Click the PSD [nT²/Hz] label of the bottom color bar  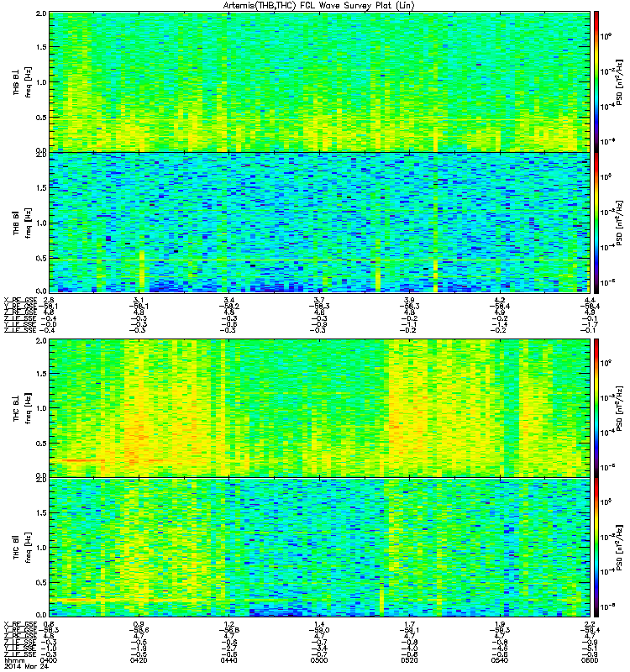click(619, 548)
